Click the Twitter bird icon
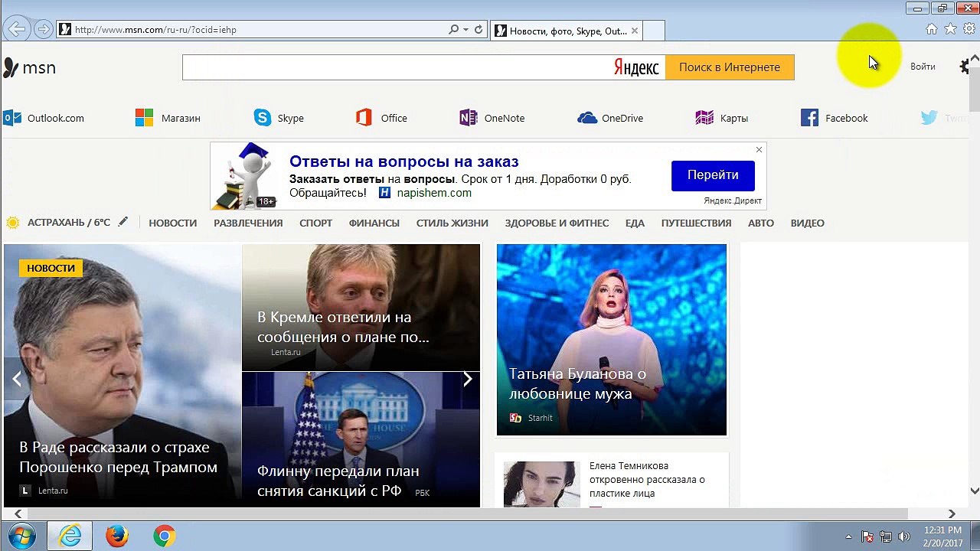980x551 pixels. [x=929, y=118]
